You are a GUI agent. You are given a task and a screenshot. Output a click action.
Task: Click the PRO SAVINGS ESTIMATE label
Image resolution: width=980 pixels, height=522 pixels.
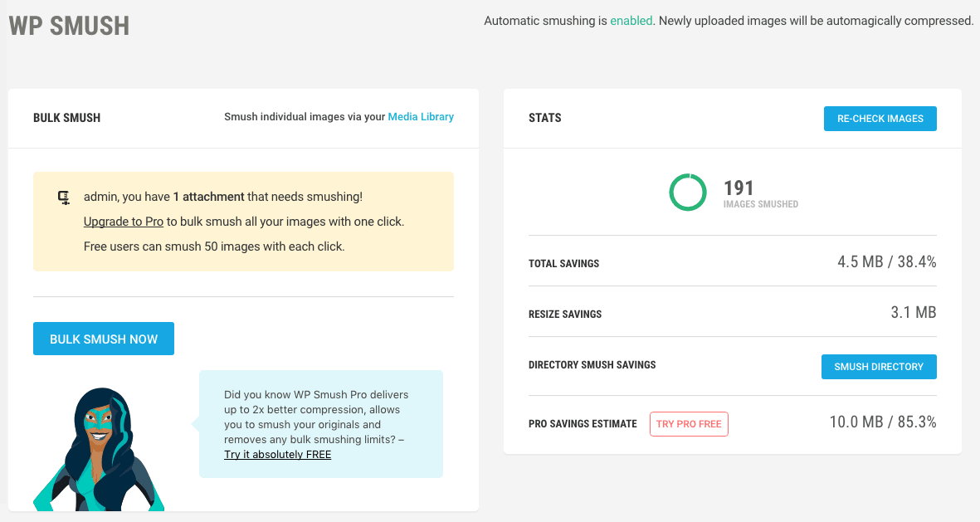[583, 424]
